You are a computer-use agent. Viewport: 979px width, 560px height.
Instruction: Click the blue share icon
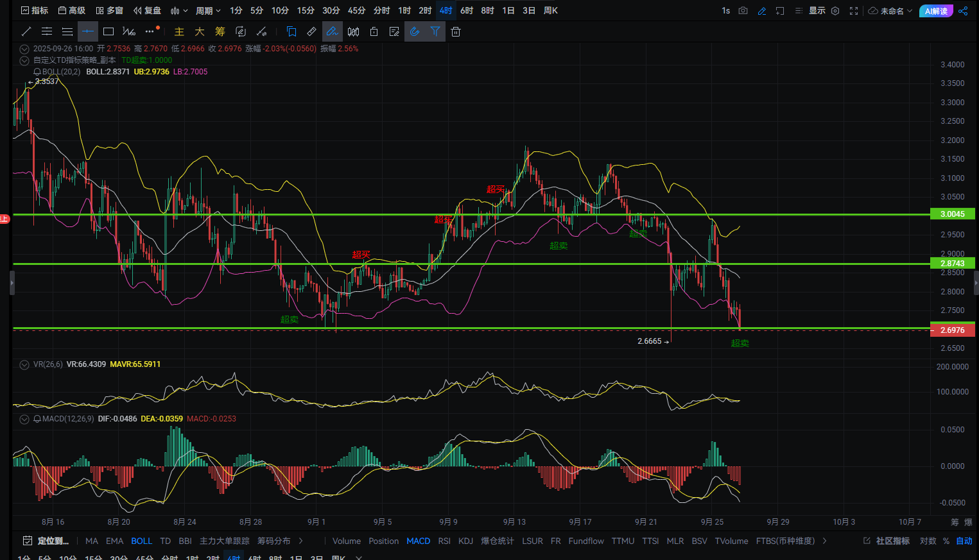pos(963,11)
